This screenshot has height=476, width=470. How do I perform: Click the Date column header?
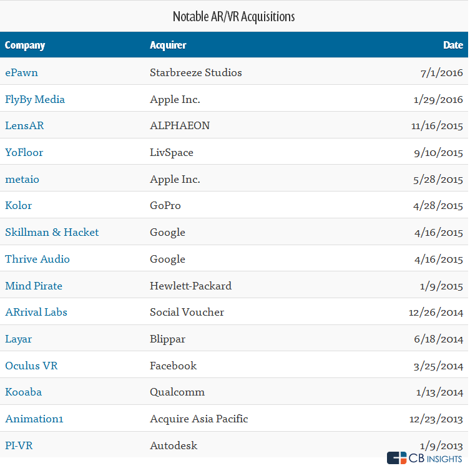point(453,45)
